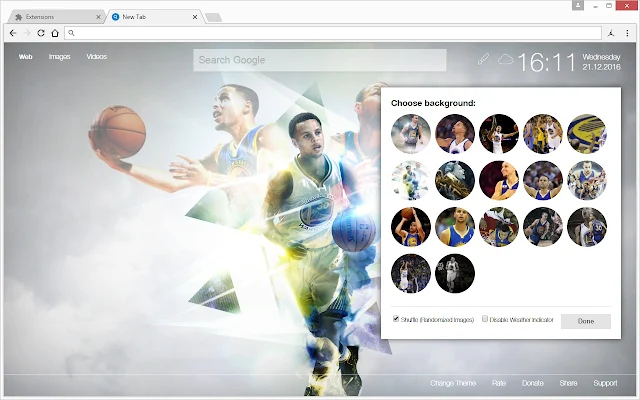Select the Videos search category
Viewport: 640px width, 400px height.
96,57
